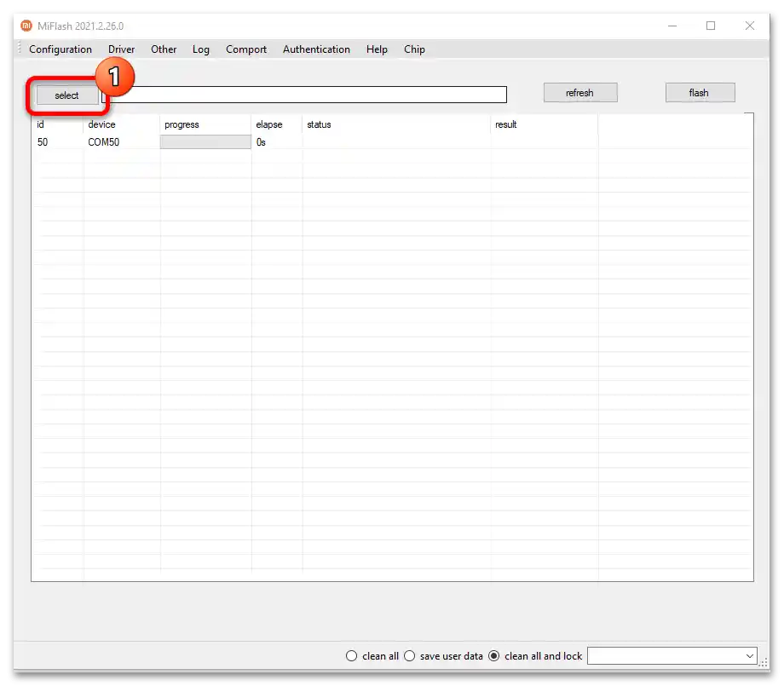
Task: Open the Help menu
Action: [377, 49]
